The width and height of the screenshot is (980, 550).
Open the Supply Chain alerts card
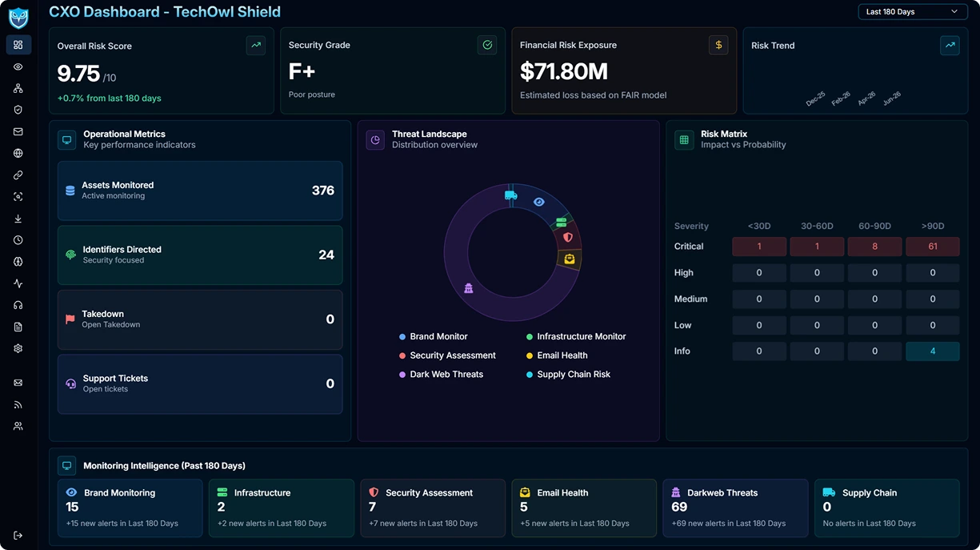coord(887,508)
